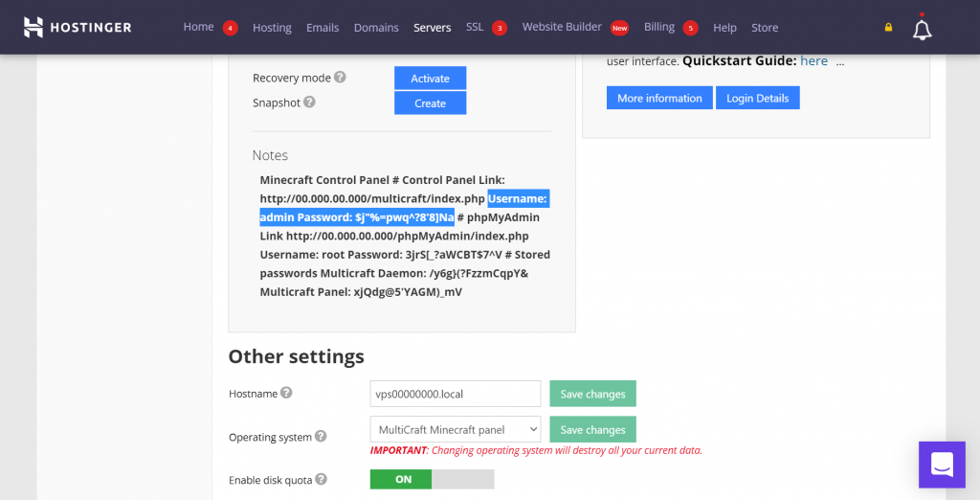Show help for Operating system

pyautogui.click(x=321, y=436)
